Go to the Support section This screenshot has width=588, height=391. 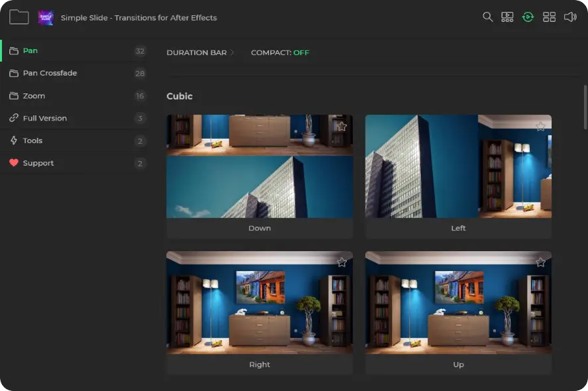coord(38,163)
